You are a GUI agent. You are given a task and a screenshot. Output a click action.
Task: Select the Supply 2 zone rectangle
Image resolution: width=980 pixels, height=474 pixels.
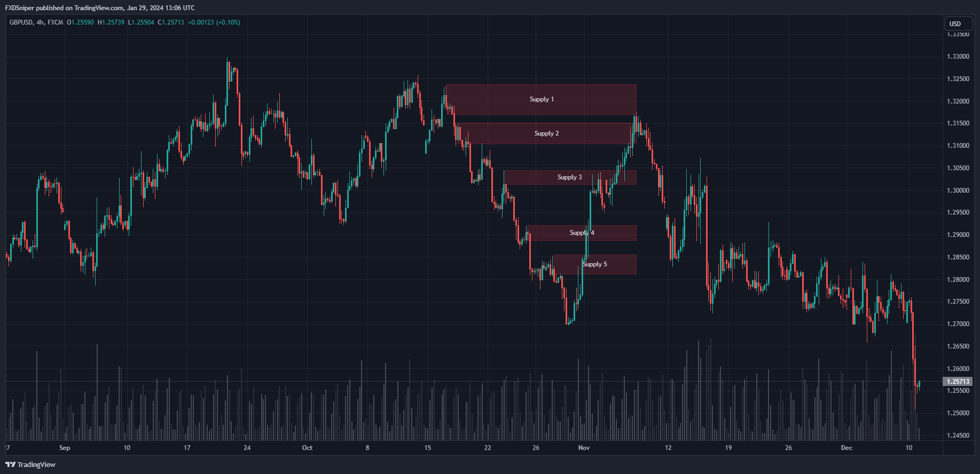546,133
